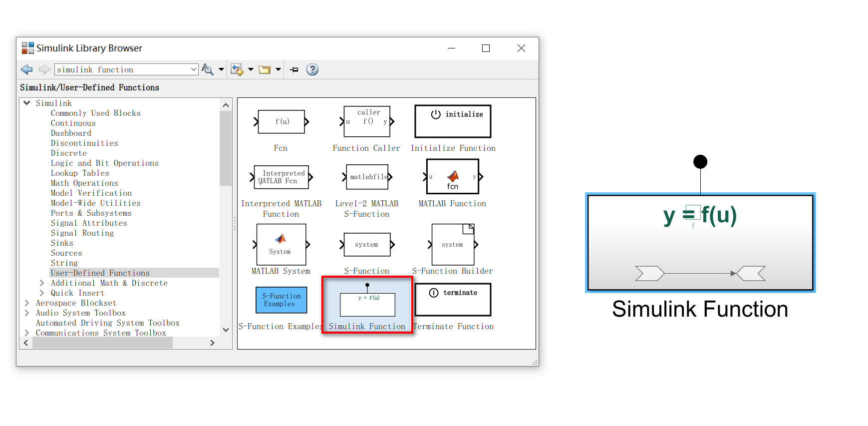
Task: Select Math Operations in the tree
Action: 85,183
